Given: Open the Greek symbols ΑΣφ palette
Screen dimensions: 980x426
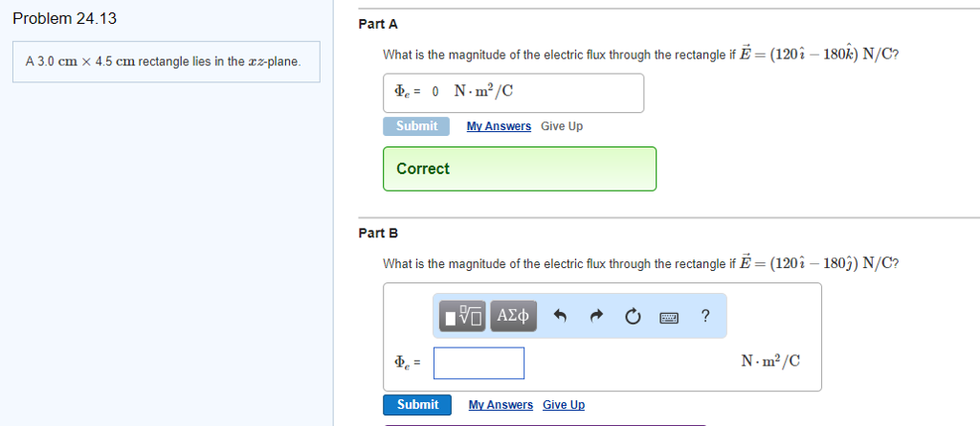Looking at the screenshot, I should 513,316.
